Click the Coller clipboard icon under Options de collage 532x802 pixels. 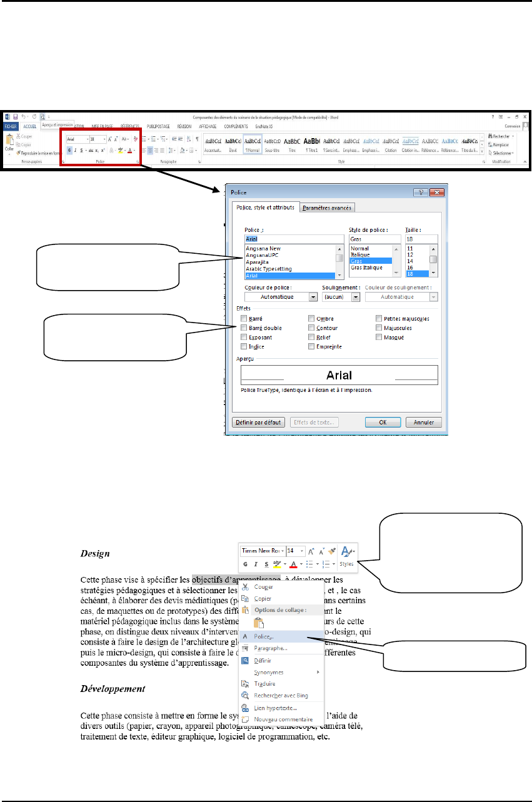coord(259,622)
